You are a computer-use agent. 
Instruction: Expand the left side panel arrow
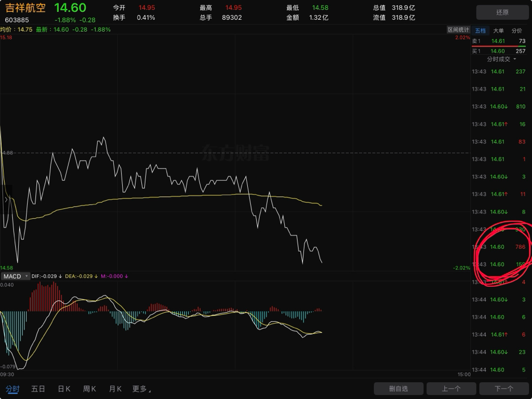(6, 200)
